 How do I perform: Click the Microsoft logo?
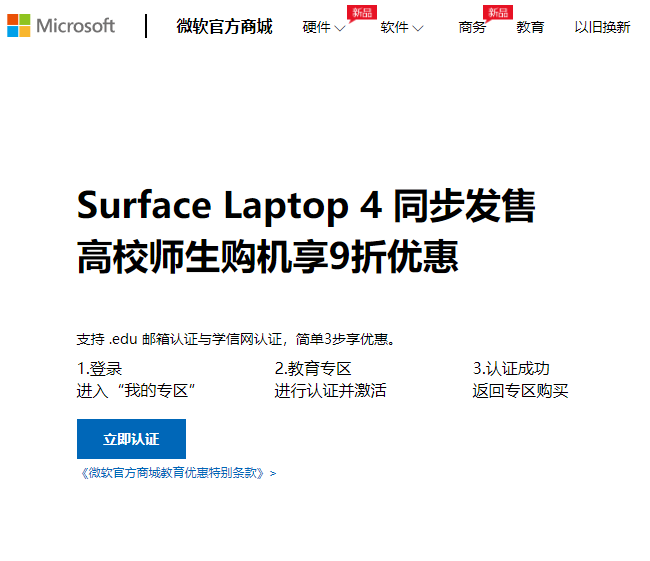tap(61, 26)
